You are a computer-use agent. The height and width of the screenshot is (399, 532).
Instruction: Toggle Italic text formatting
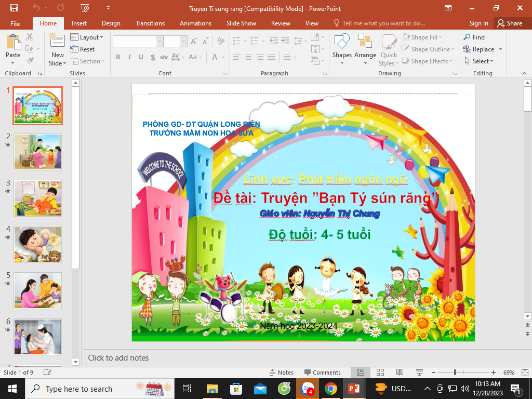point(129,57)
